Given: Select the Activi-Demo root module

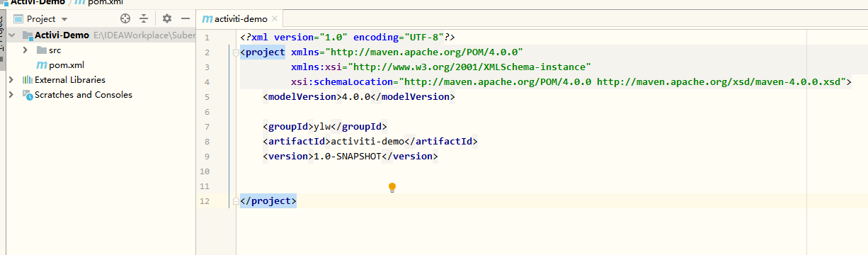Looking at the screenshot, I should tap(62, 35).
